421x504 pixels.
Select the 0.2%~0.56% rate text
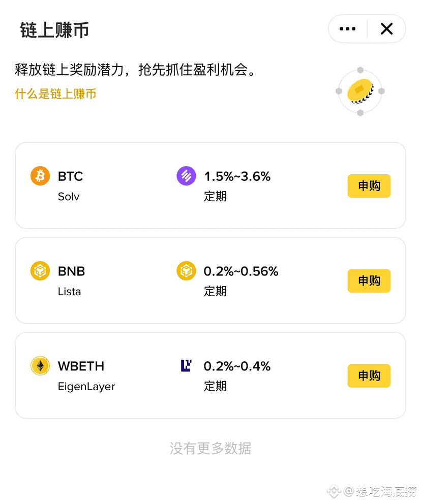pos(241,271)
